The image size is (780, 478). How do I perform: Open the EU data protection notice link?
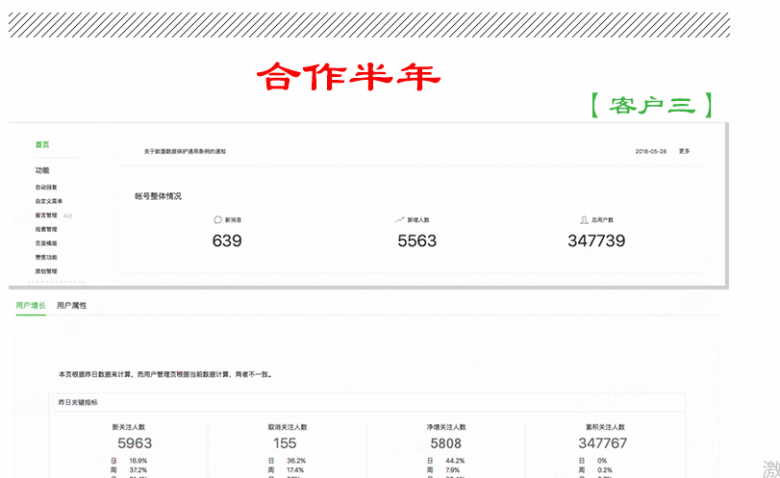pyautogui.click(x=185, y=151)
